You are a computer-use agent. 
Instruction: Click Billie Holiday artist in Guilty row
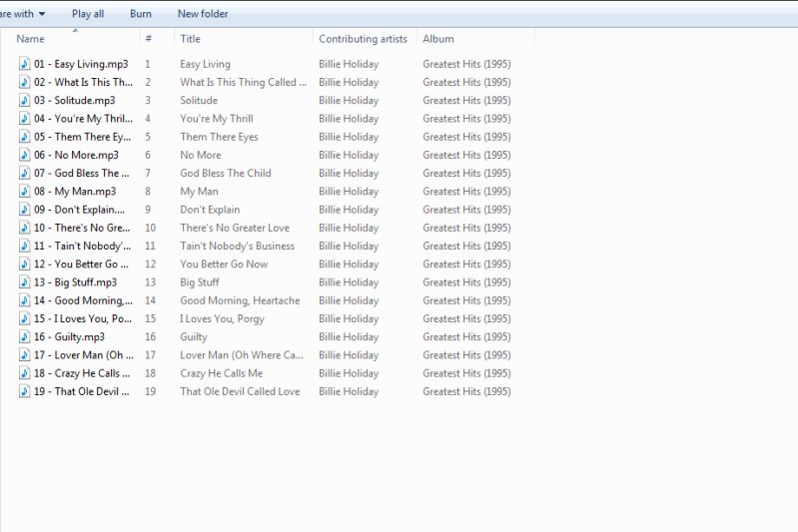tap(349, 337)
